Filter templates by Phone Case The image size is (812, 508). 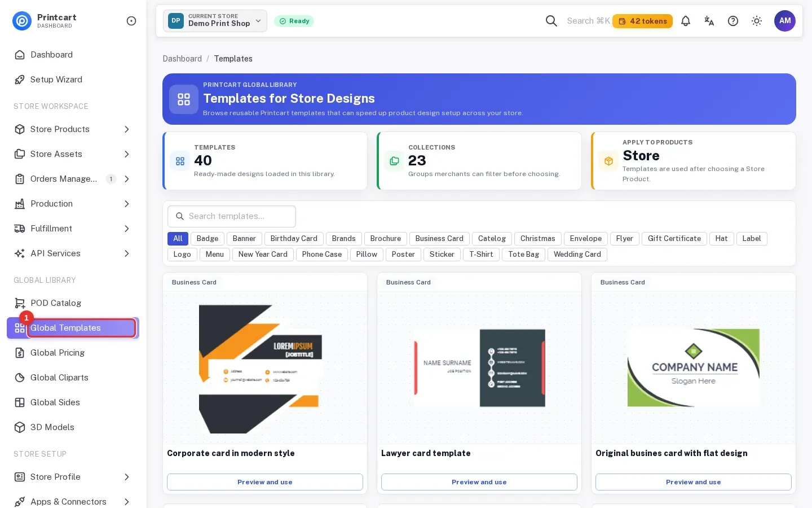click(322, 255)
